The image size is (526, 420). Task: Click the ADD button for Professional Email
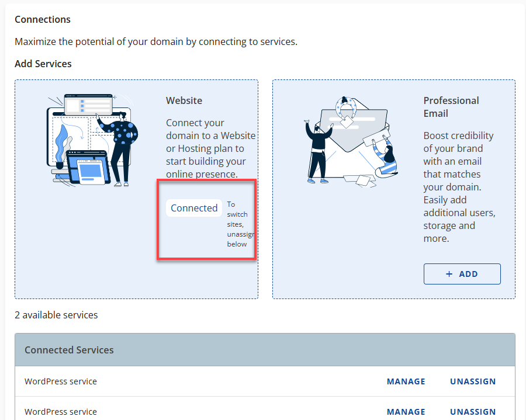(x=462, y=273)
